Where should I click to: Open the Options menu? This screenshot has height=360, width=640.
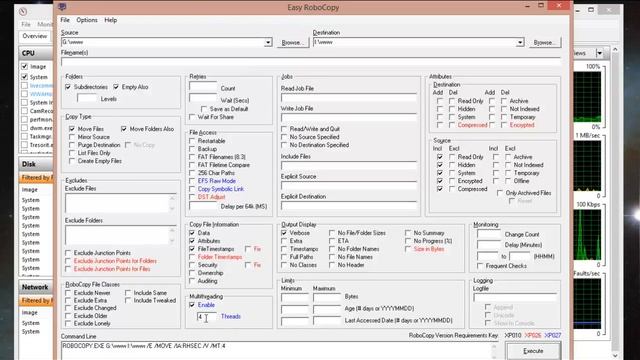[87, 20]
